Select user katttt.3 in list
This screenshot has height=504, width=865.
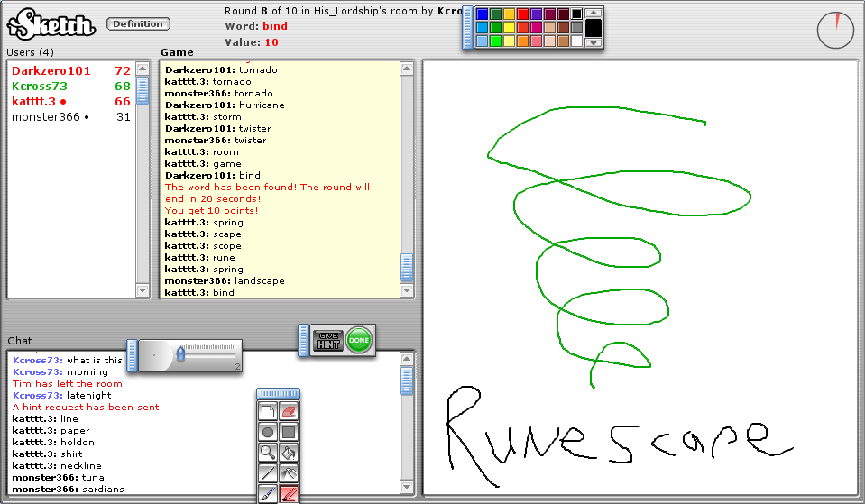[71, 102]
